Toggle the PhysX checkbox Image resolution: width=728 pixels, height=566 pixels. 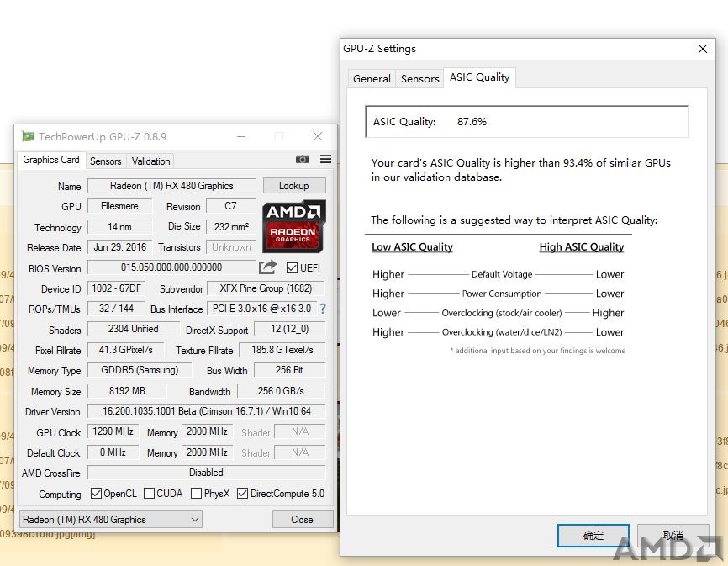(196, 493)
